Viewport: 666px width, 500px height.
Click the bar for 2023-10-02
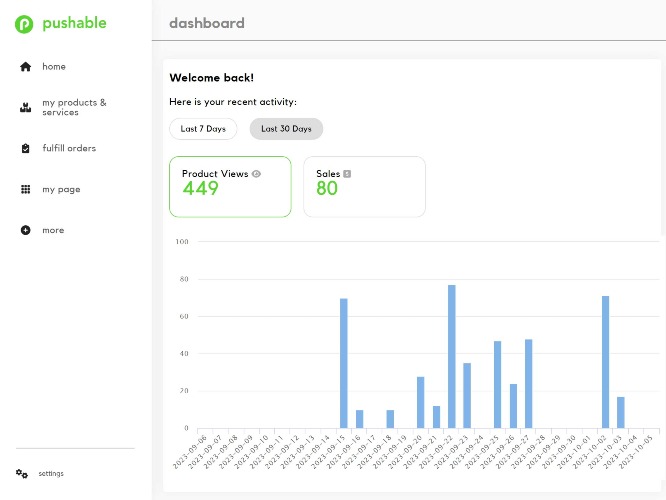pyautogui.click(x=605, y=362)
